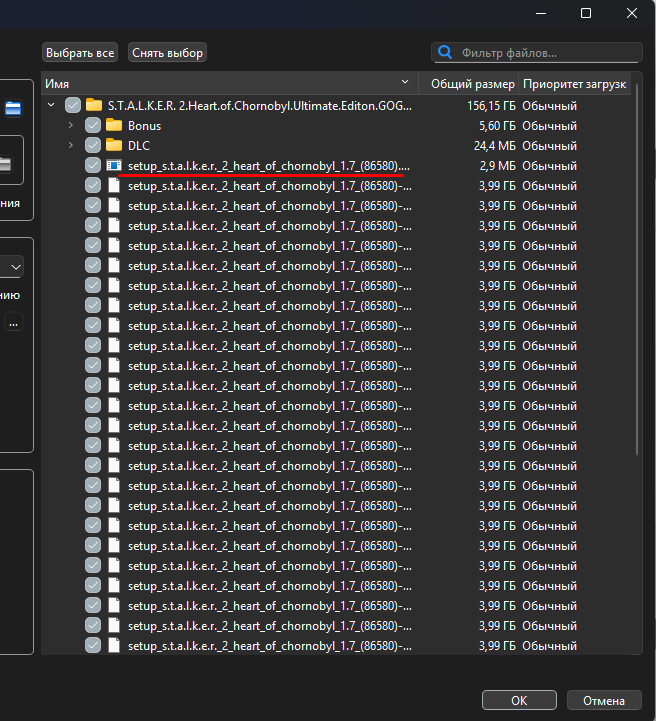
Task: Toggle the Bonus folder checkbox
Action: pos(93,125)
